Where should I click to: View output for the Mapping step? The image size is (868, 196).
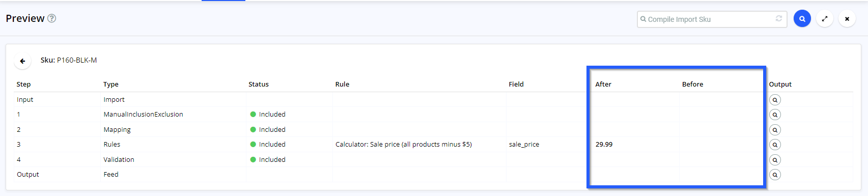tap(775, 130)
